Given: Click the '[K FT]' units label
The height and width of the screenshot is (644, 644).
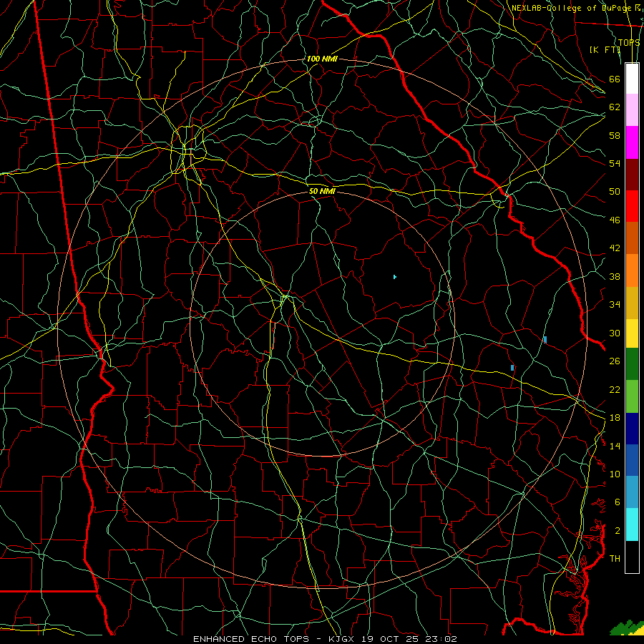Looking at the screenshot, I should 605,49.
